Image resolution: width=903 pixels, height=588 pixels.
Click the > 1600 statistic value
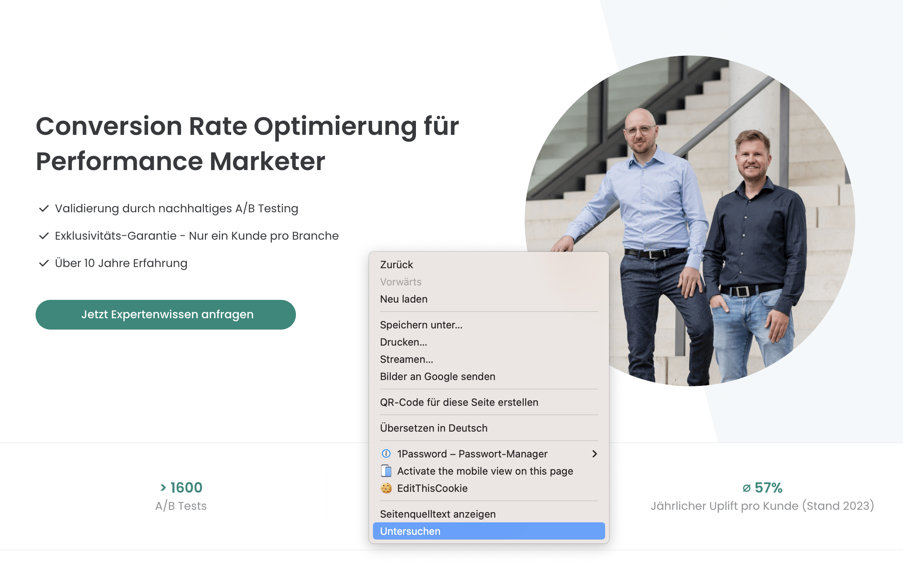(x=181, y=488)
